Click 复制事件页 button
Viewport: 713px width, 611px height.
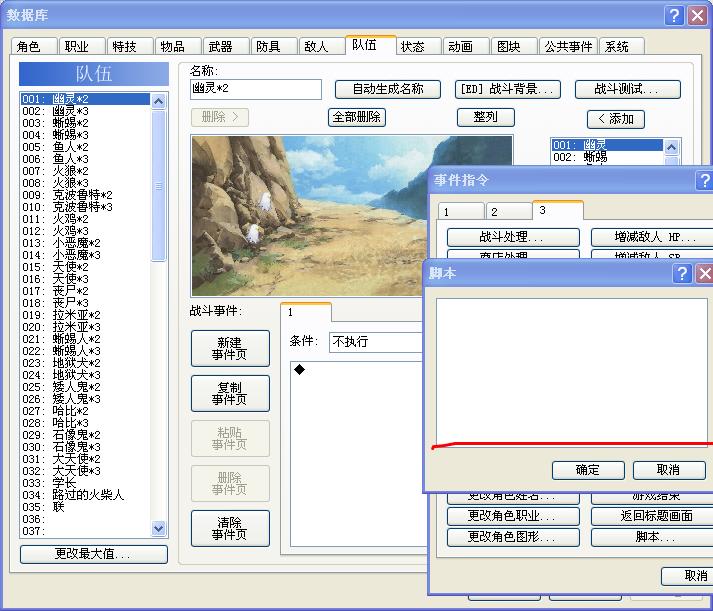tap(230, 394)
